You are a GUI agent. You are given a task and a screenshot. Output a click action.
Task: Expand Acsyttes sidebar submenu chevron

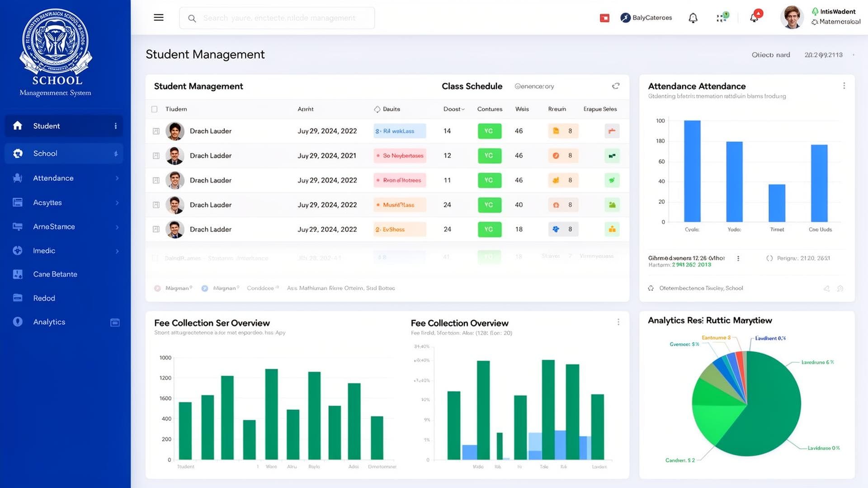point(117,203)
